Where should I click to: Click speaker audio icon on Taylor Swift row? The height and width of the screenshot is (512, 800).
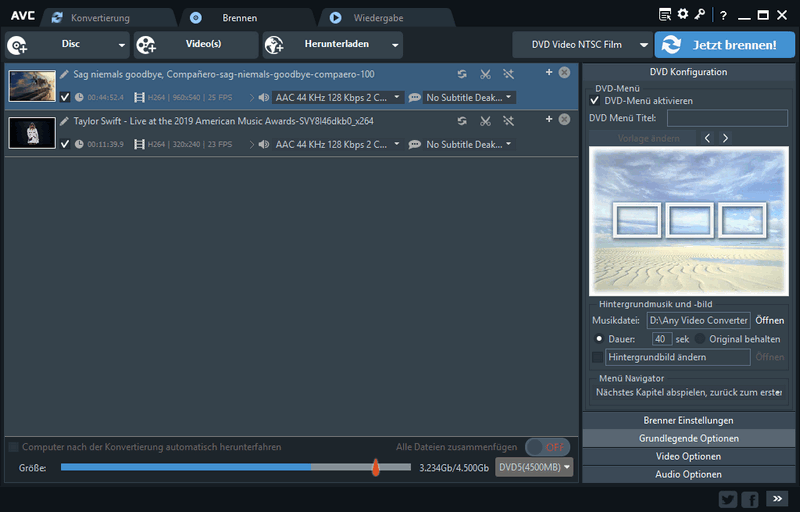[264, 144]
